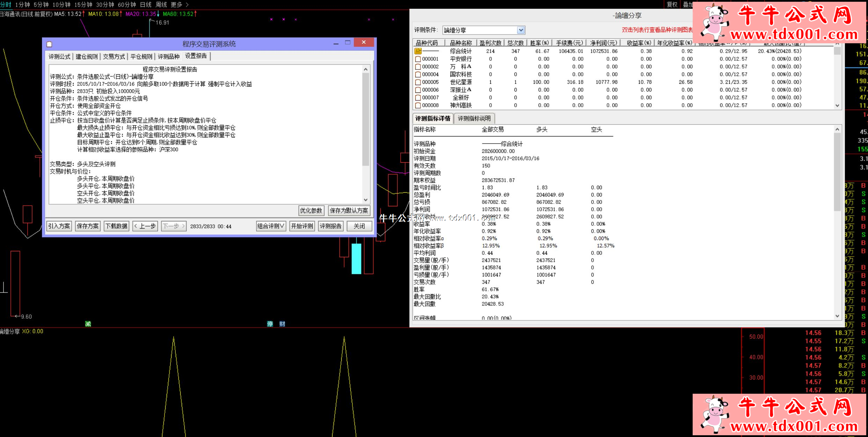Check the 000008 神州高铁 row checkbox
This screenshot has height=437, width=868.
418,105
